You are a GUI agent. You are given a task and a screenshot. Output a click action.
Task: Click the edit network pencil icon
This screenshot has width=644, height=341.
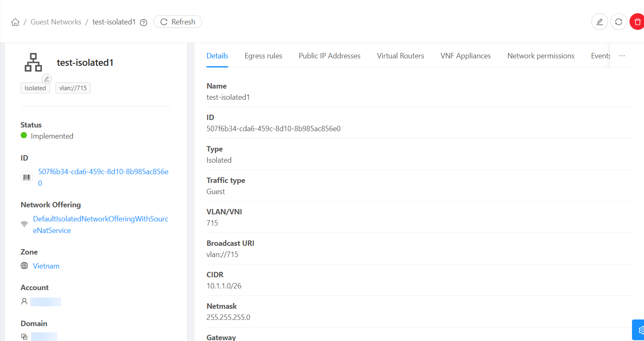[x=599, y=22]
